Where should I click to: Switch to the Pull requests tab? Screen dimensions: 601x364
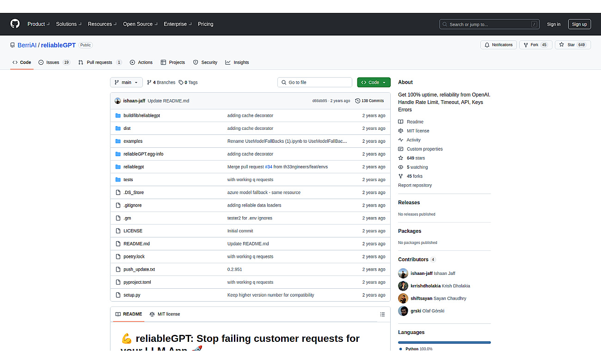(100, 62)
